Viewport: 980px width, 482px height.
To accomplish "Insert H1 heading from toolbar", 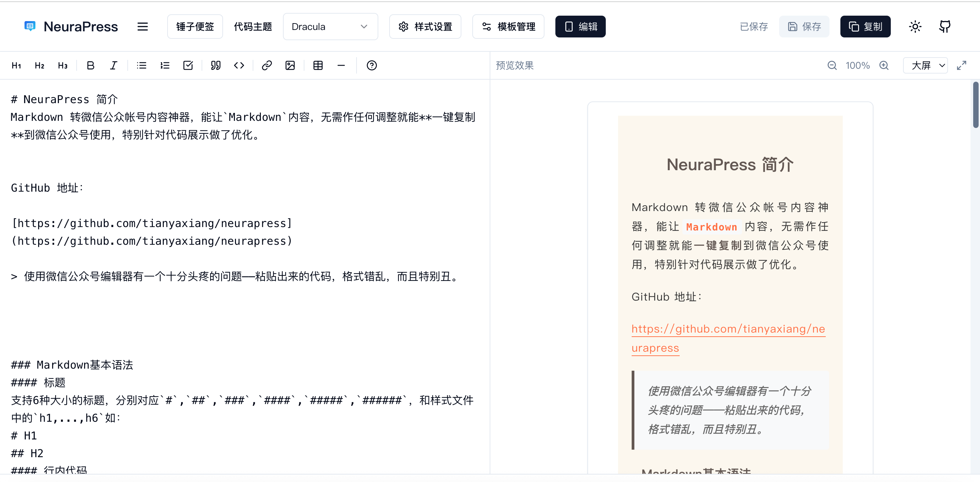I will pos(16,65).
